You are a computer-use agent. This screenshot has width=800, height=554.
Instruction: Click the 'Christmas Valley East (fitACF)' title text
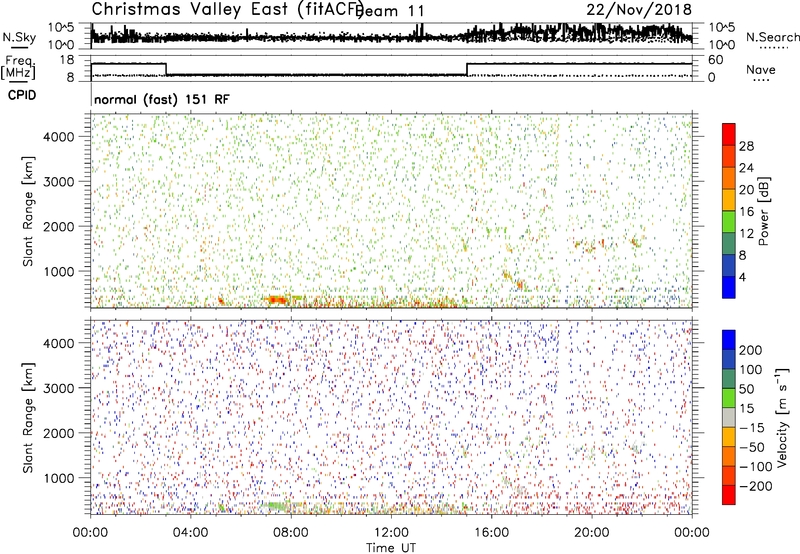coord(228,9)
